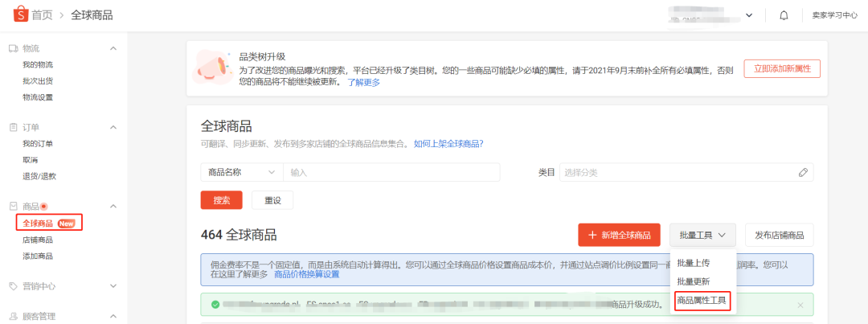Collapse the 物流 sidebar section
Image resolution: width=868 pixels, height=324 pixels.
coord(113,48)
